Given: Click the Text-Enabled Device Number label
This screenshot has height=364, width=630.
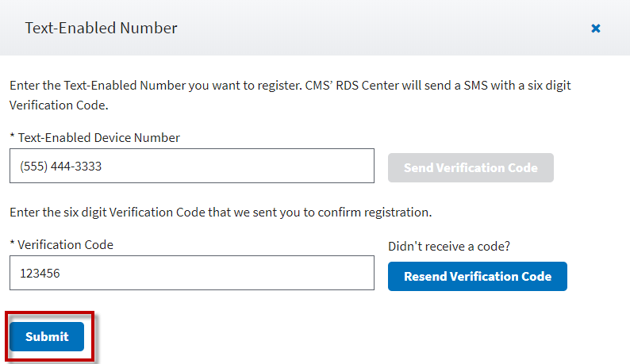Looking at the screenshot, I should click(x=98, y=138).
